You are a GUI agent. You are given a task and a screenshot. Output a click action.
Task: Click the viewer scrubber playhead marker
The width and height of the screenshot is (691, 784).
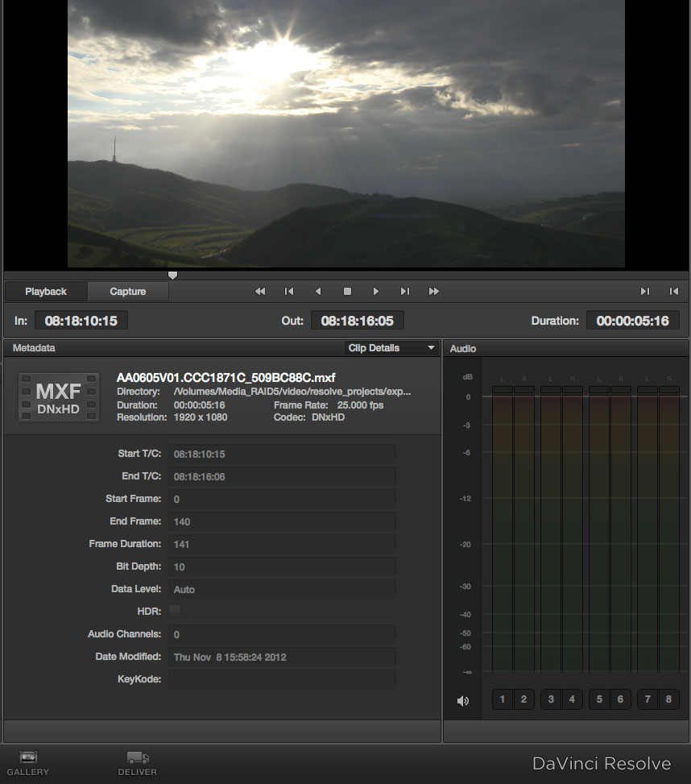coord(172,276)
